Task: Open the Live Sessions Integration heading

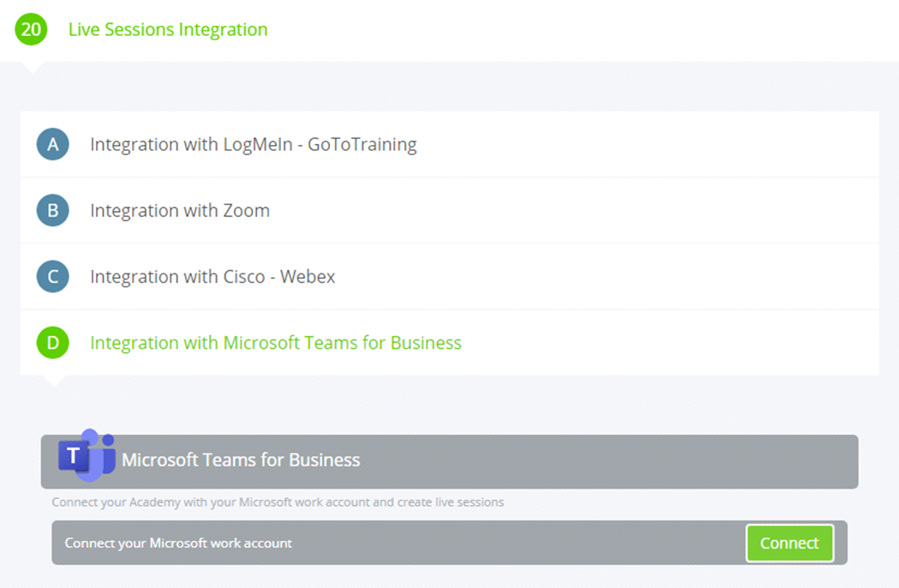Action: click(167, 29)
